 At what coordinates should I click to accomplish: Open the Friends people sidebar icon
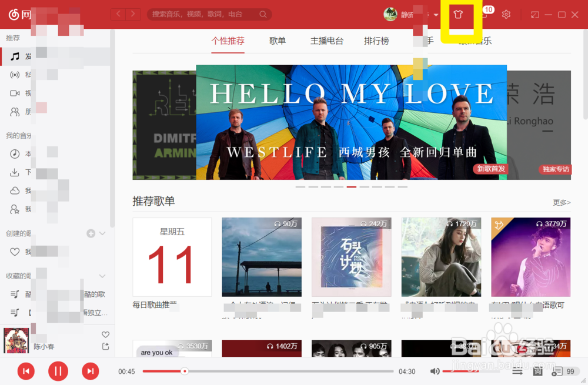click(x=15, y=111)
